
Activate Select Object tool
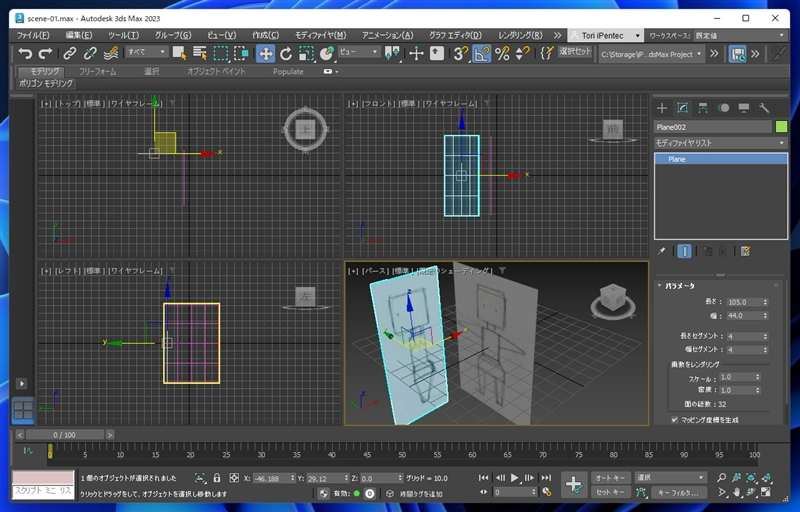tap(179, 53)
